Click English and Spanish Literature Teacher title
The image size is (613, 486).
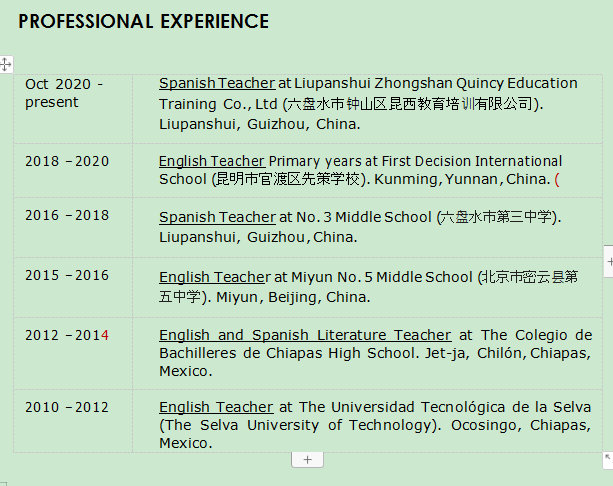tap(304, 335)
